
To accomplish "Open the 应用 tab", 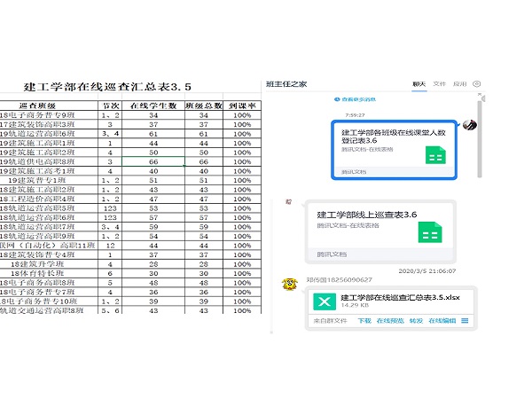I will [459, 83].
